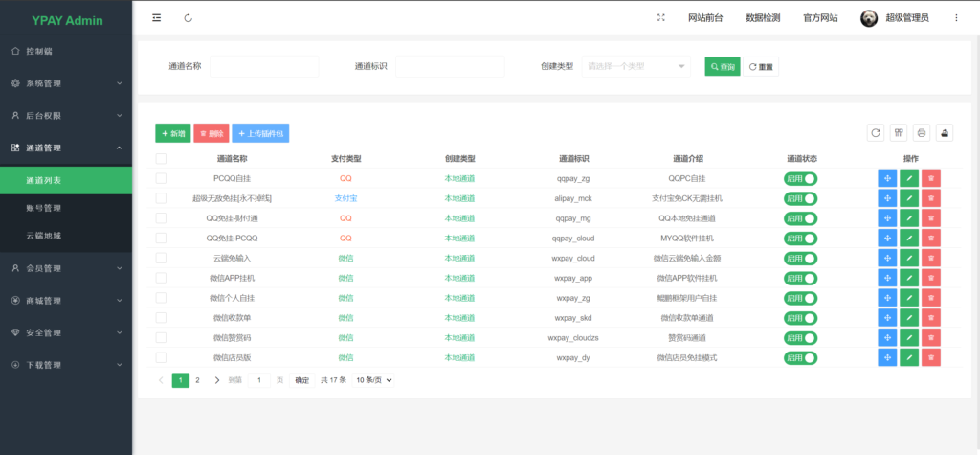Click blue move icon for PCQQ自挂 row
The width and height of the screenshot is (980, 455).
[887, 178]
